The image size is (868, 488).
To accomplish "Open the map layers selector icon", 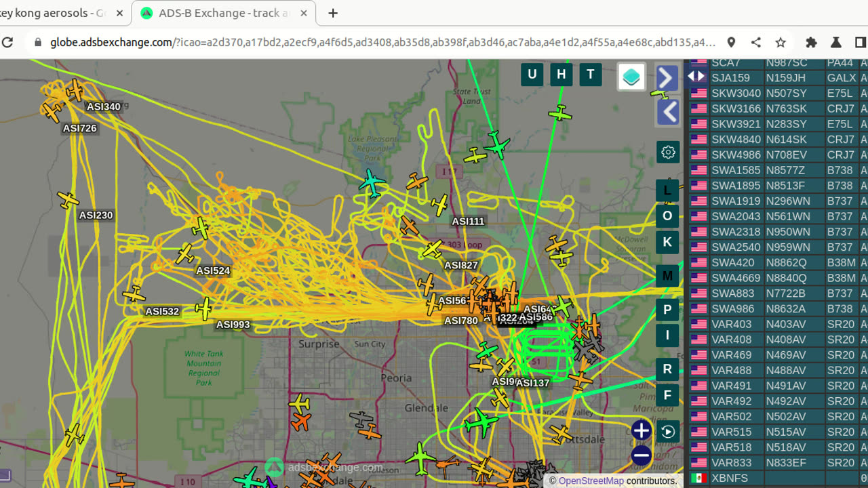I will [x=631, y=77].
